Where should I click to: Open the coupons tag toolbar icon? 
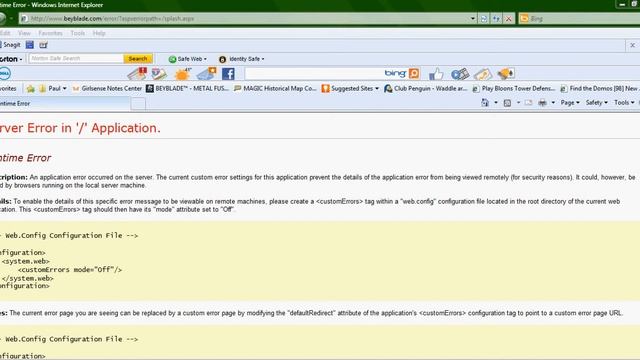(483, 74)
